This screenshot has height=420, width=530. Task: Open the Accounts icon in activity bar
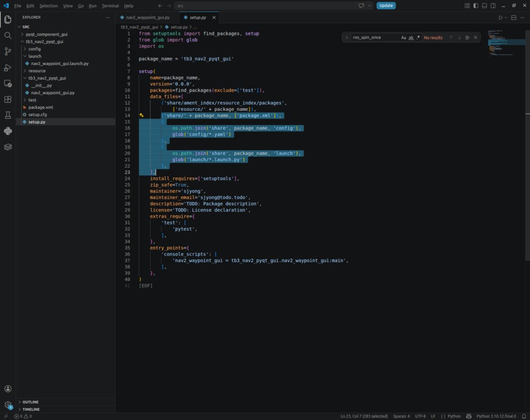(x=8, y=389)
